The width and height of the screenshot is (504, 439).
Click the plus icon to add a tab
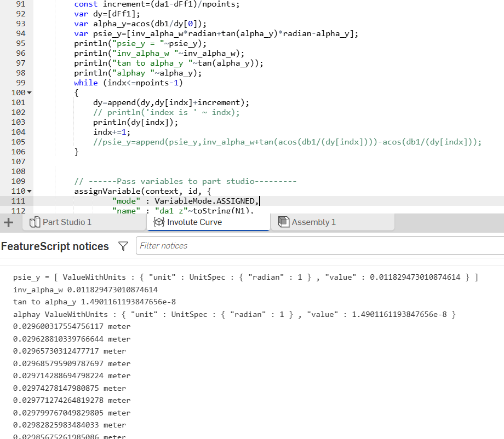(9, 222)
